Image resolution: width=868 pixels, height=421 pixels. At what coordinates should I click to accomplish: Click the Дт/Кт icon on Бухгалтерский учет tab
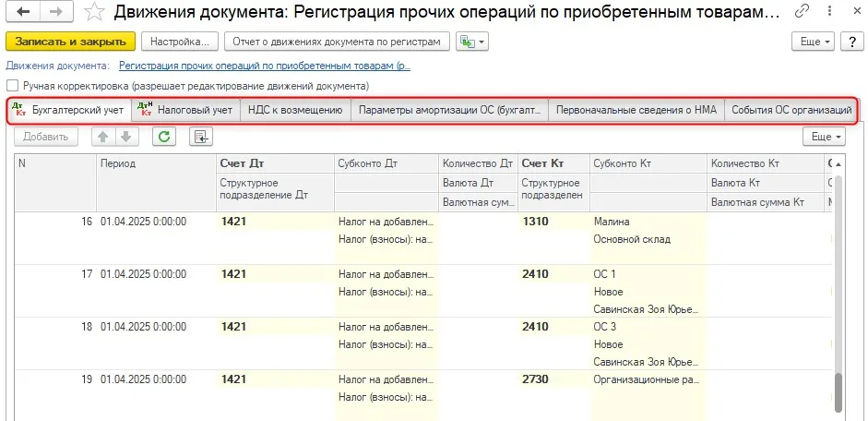pos(19,109)
